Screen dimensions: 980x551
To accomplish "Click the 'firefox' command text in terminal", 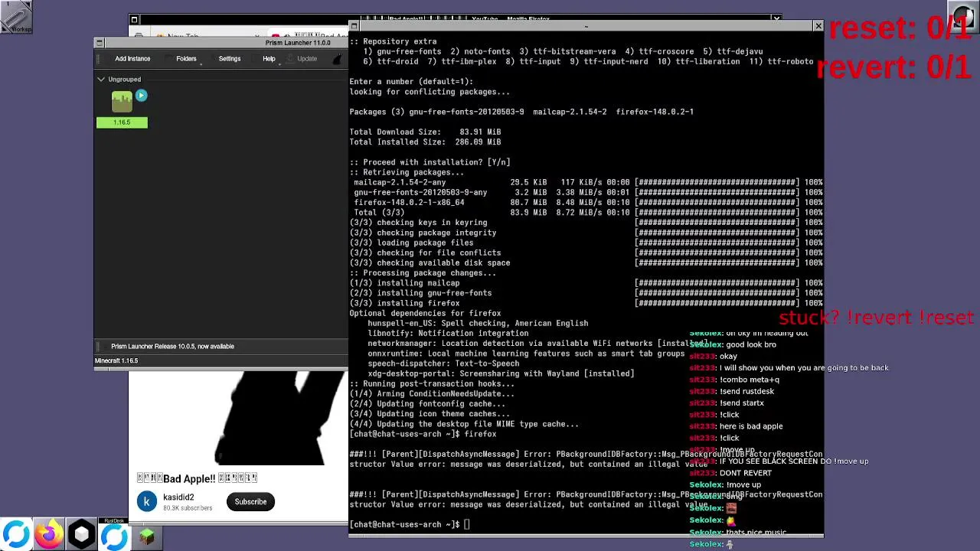I will pyautogui.click(x=480, y=434).
